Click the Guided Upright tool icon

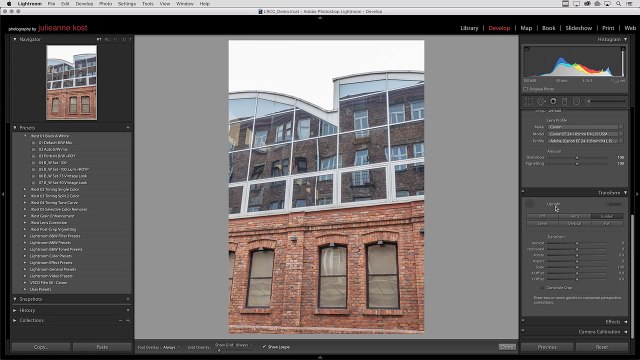click(530, 204)
